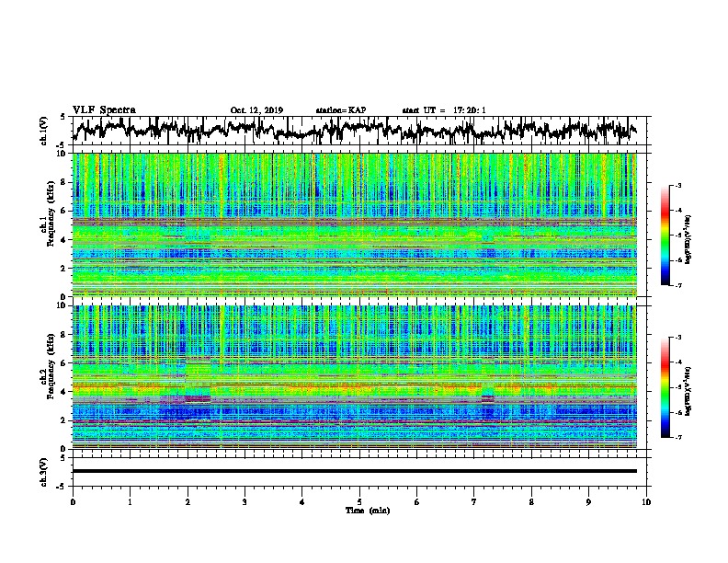
Task: Click the ch.1 voltage waveform trace
Action: pos(354,130)
